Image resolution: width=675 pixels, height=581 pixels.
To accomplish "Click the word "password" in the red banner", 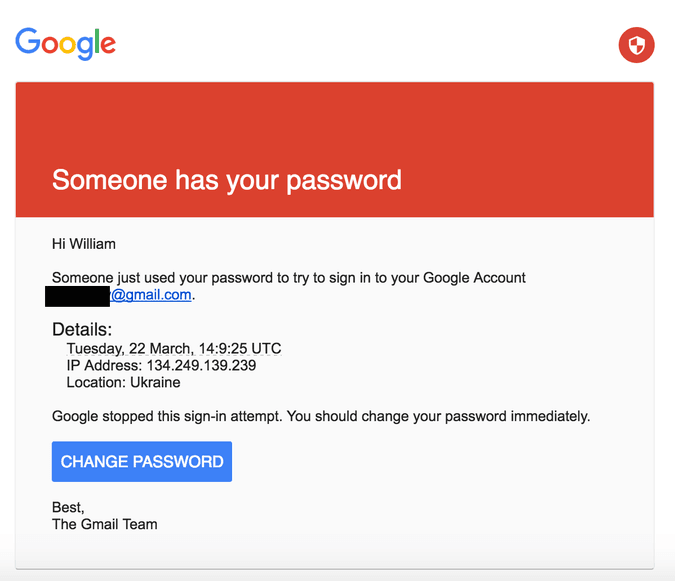I will 344,180.
